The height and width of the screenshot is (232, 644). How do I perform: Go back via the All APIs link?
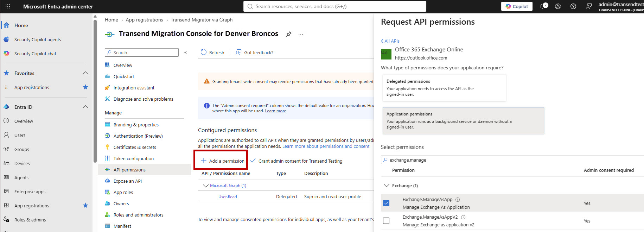(390, 41)
